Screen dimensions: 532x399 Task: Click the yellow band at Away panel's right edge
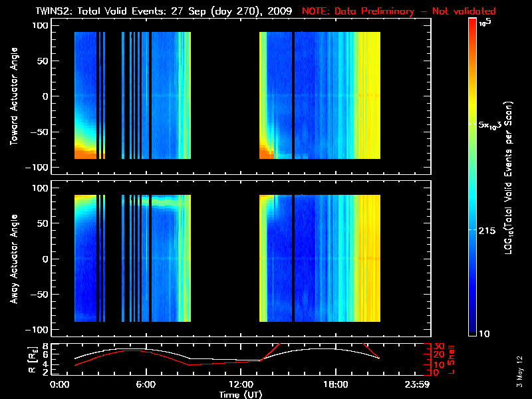point(371,259)
